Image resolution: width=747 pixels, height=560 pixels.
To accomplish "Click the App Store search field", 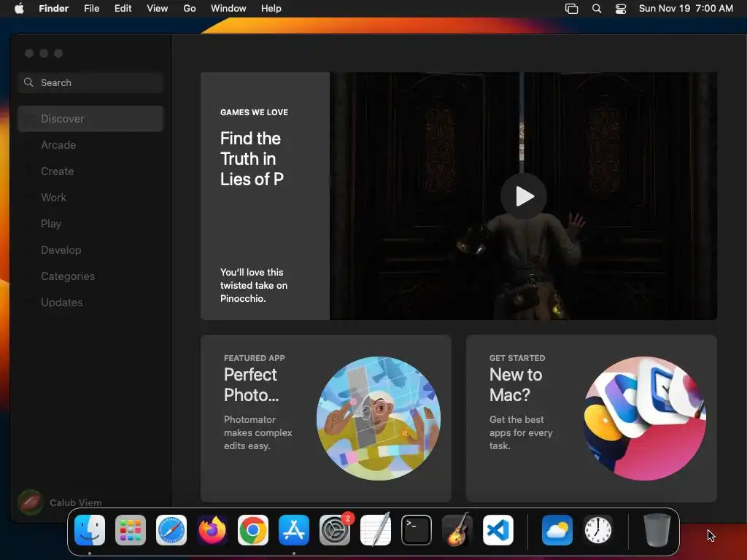I will pyautogui.click(x=90, y=82).
